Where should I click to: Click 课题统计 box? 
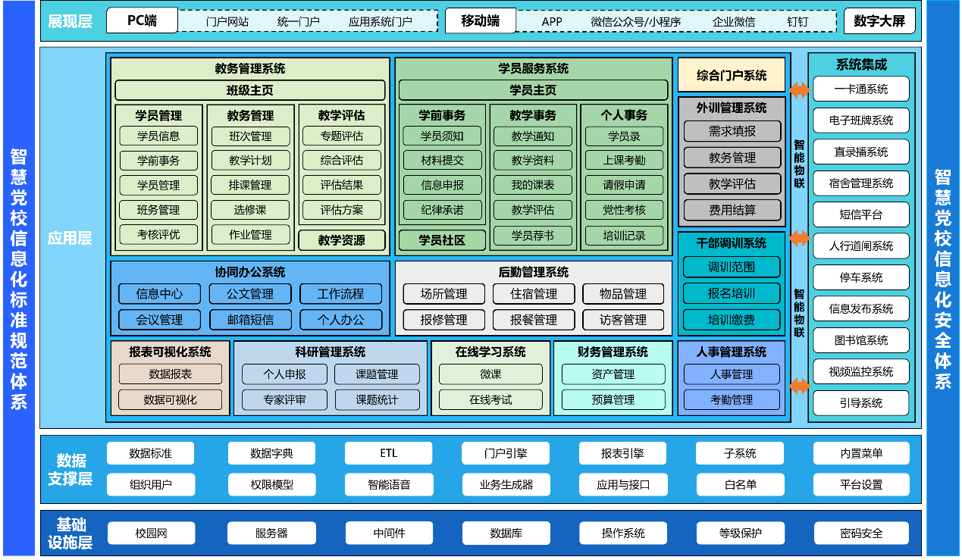point(377,399)
